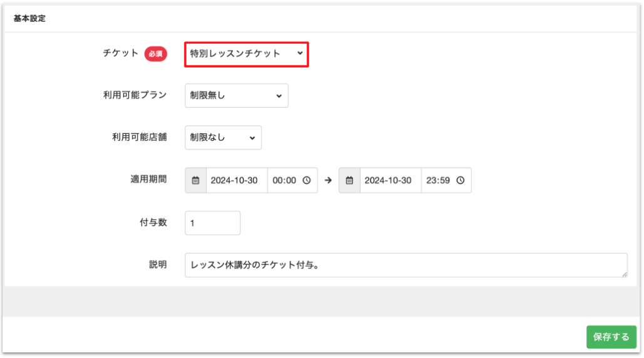The image size is (644, 358).
Task: Click the clock icon beside 23:59
Action: pos(461,180)
